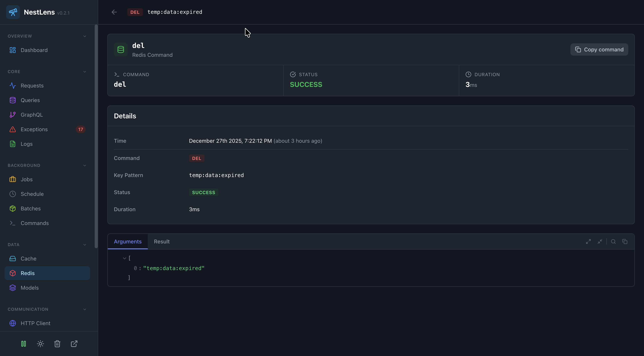Collapse the Background sidebar section
644x356 pixels.
click(x=85, y=165)
